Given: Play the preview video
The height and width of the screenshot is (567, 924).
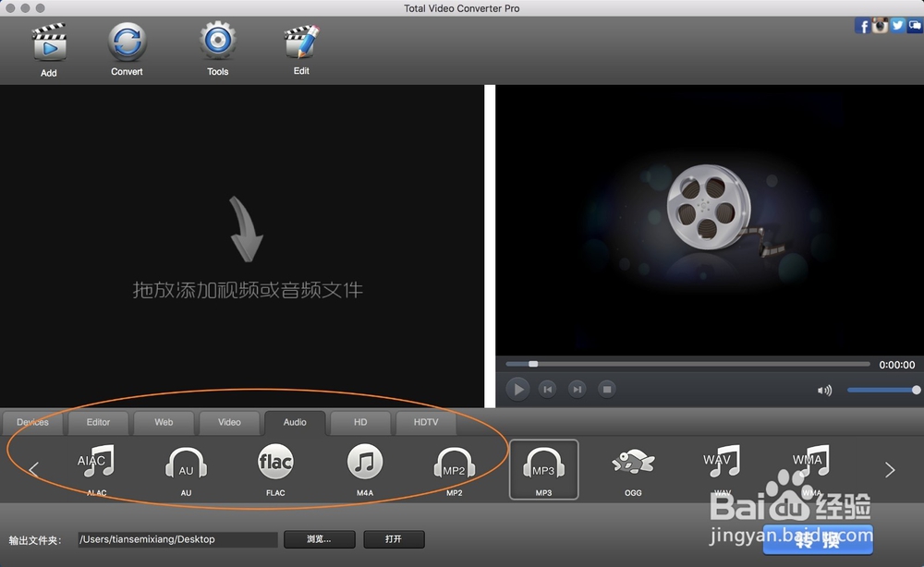Looking at the screenshot, I should 518,389.
